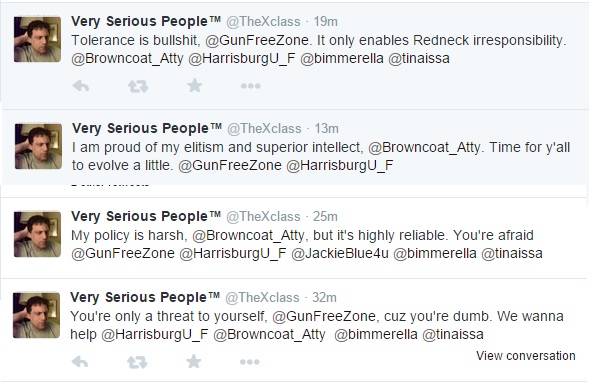This screenshot has width=602, height=387.
Task: Retweet the 19m tweet about Tolerance
Action: pos(138,86)
